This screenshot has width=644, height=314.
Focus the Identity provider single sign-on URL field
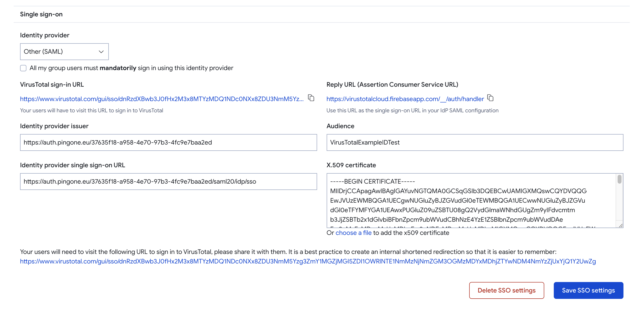coord(168,181)
